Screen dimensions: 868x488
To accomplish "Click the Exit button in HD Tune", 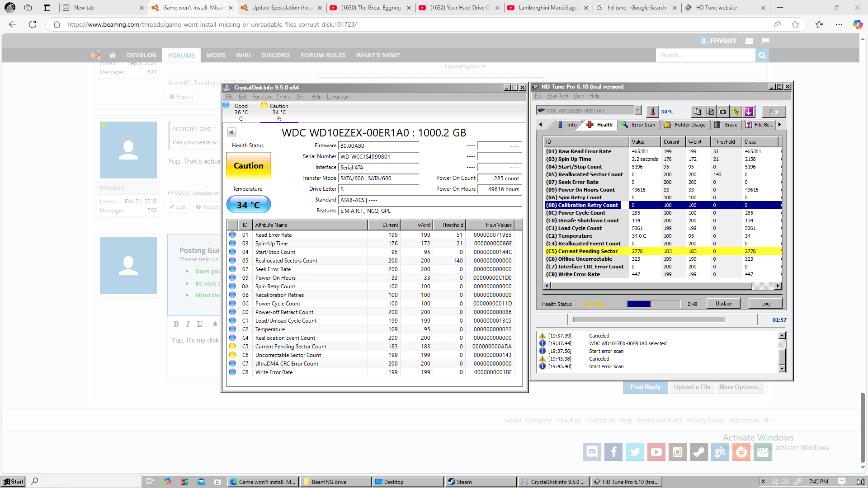I will (774, 111).
